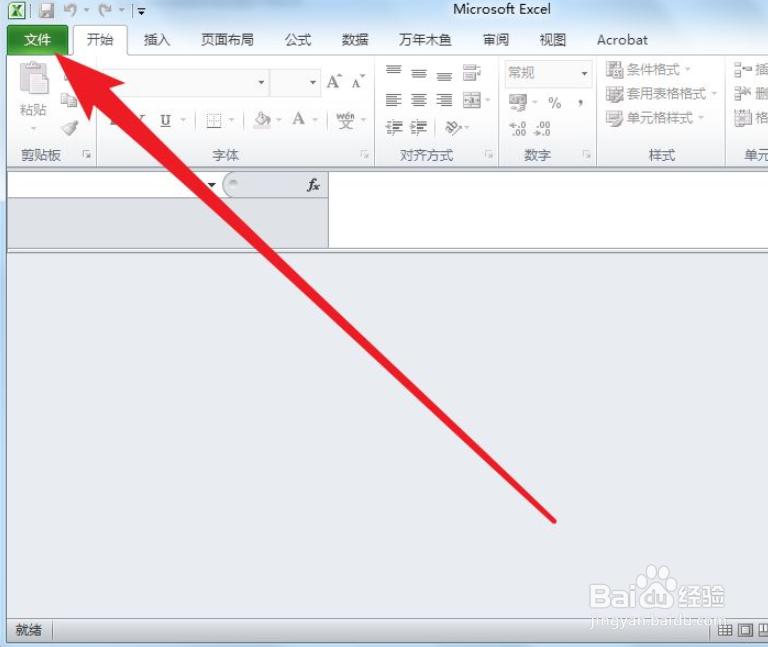768x647 pixels.
Task: Click the Copy icon in clipboard group
Action: click(x=69, y=100)
